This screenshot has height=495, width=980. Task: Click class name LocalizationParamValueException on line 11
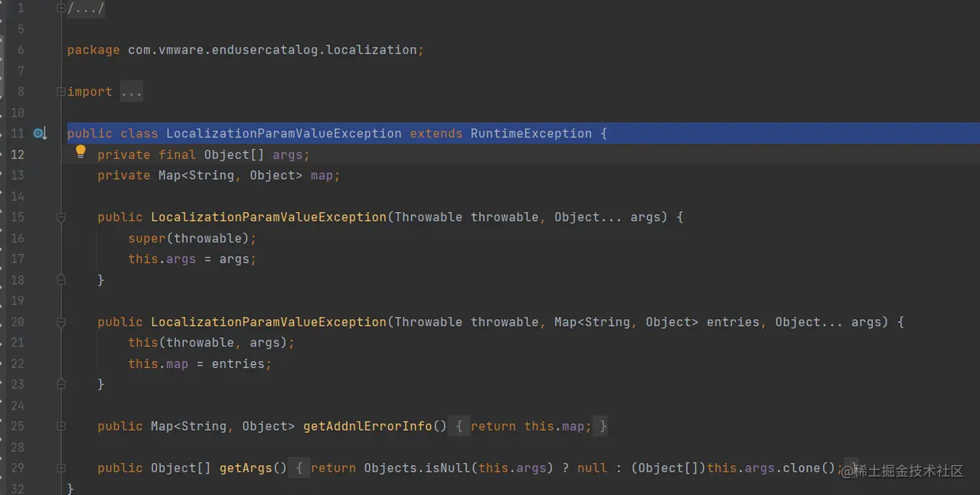tap(283, 133)
